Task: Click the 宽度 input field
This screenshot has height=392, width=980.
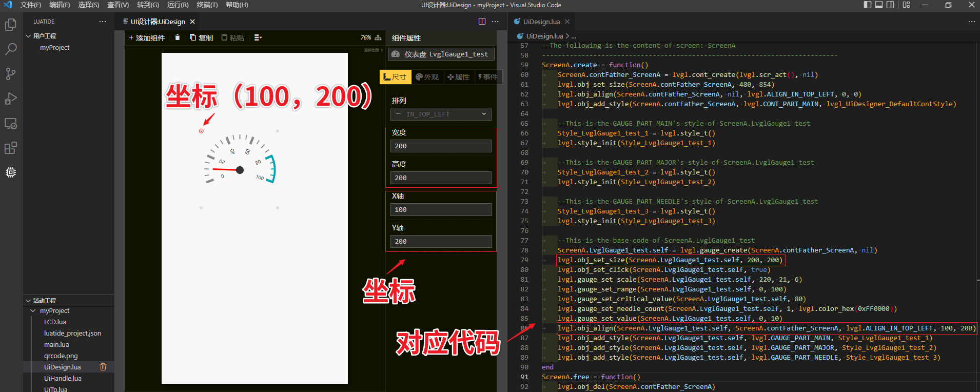Action: click(441, 146)
